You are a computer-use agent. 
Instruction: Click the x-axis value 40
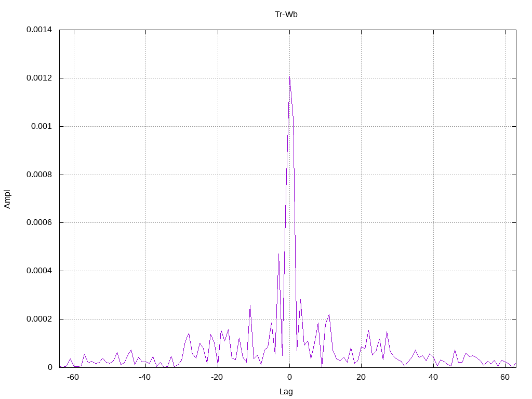point(433,377)
